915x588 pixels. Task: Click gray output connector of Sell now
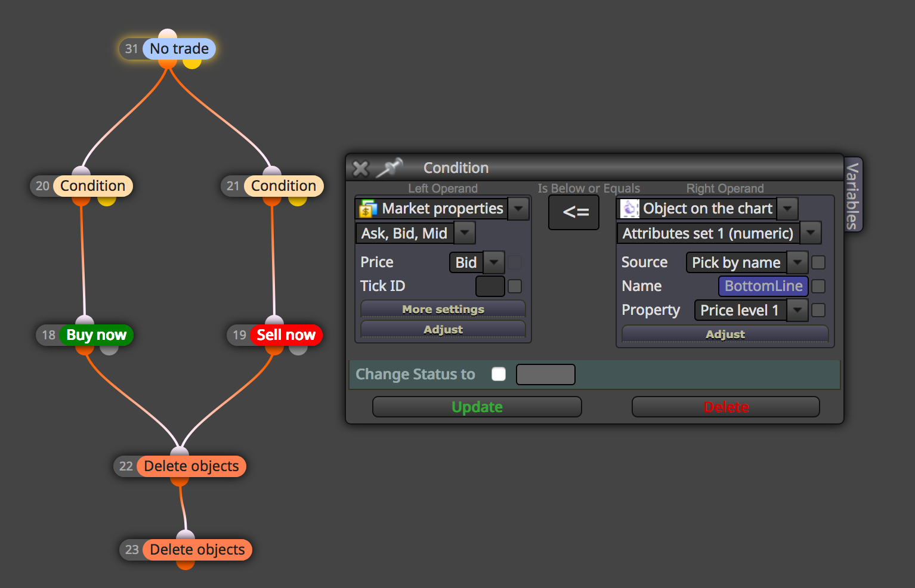tap(298, 350)
